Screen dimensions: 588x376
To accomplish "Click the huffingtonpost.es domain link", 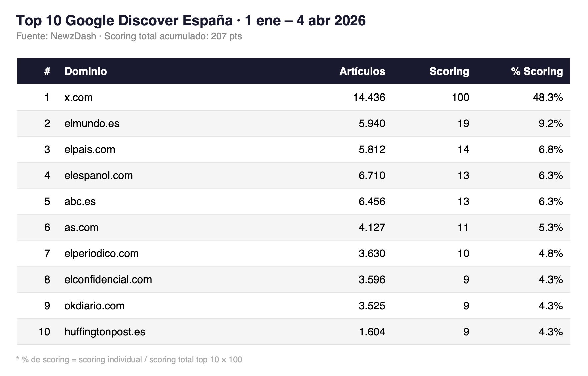I will point(105,332).
